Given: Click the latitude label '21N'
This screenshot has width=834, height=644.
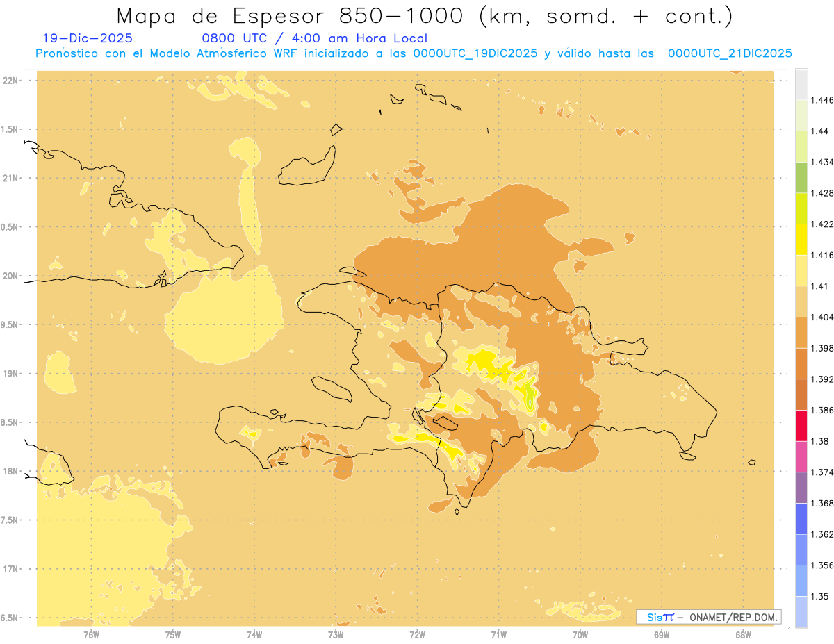Looking at the screenshot, I should pos(10,178).
